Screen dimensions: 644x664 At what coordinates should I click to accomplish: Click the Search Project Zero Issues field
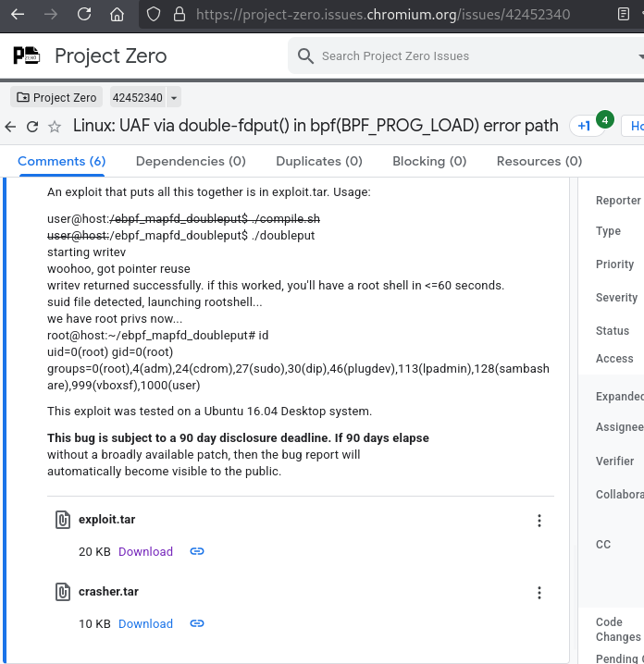click(x=463, y=56)
